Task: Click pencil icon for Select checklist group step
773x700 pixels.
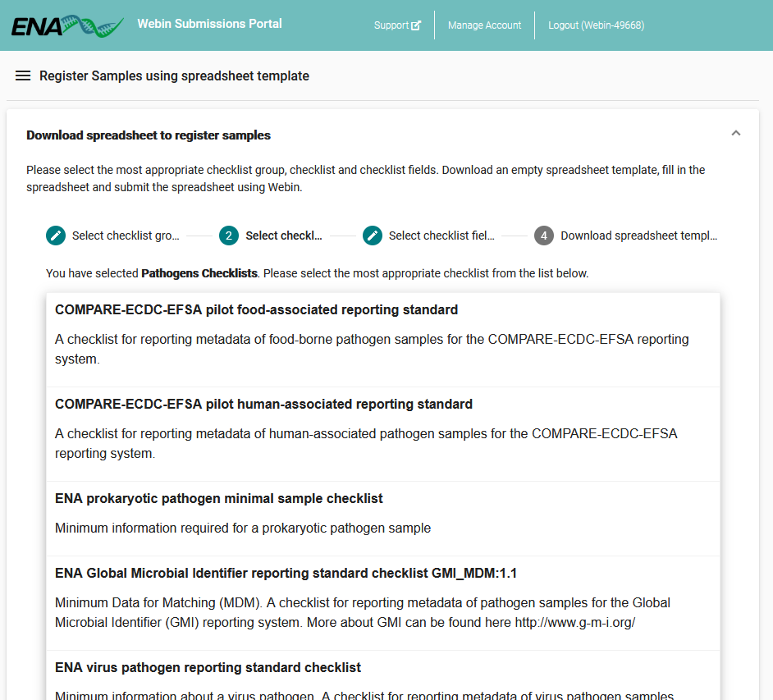Action: [56, 236]
